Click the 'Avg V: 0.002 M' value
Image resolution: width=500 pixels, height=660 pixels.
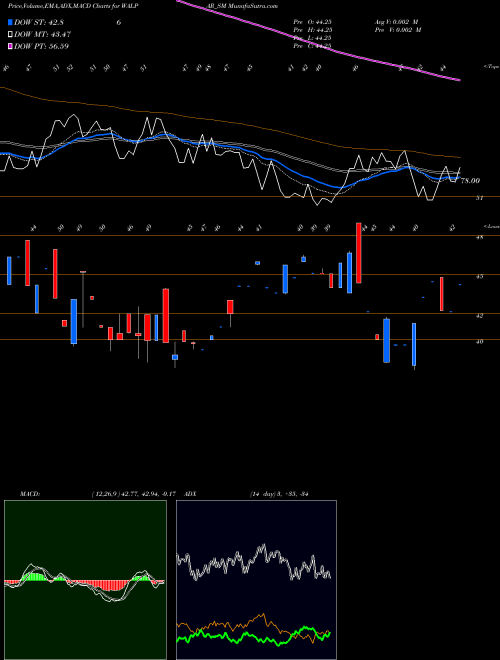396,22
